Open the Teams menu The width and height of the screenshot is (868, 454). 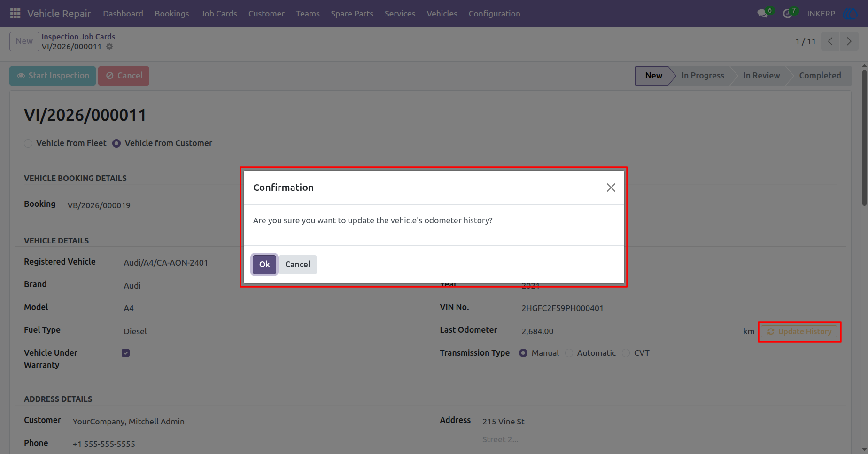[x=308, y=14]
